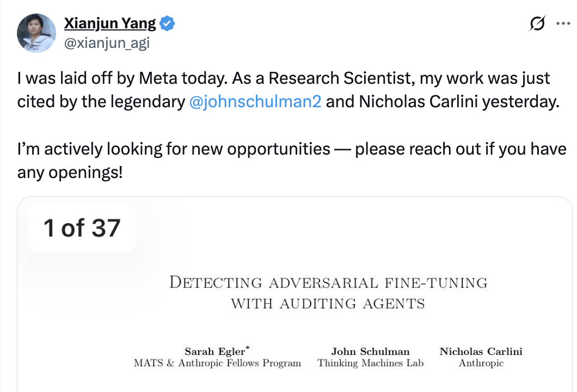The width and height of the screenshot is (577, 392).
Task: Open the @xianjun_agi handle link
Action: pyautogui.click(x=107, y=43)
